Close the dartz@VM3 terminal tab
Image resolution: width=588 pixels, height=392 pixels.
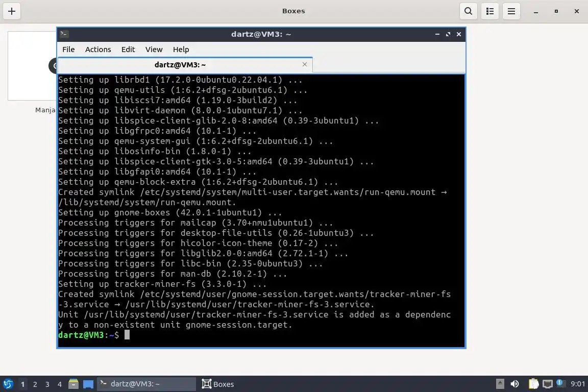click(x=305, y=64)
